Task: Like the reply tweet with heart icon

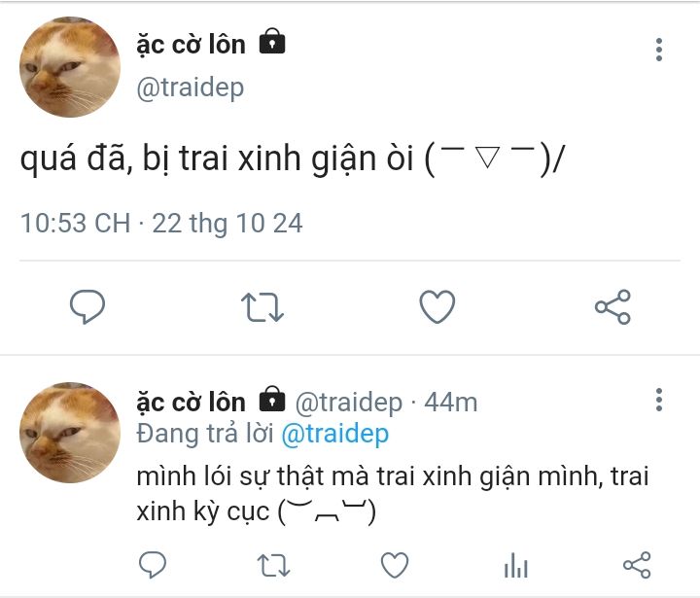Action: 395,565
